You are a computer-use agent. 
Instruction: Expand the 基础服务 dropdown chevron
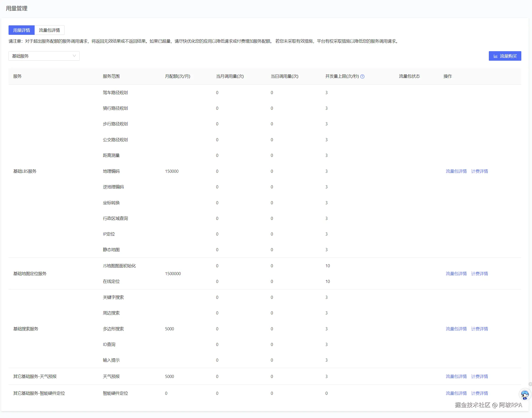click(x=74, y=56)
